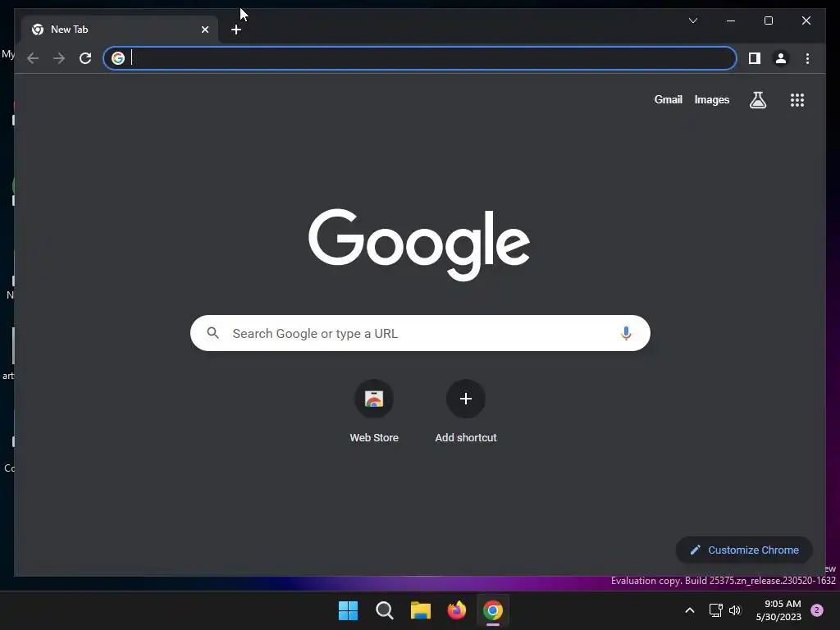Click the Search Google or type a URL box
840x630 pixels.
420,333
